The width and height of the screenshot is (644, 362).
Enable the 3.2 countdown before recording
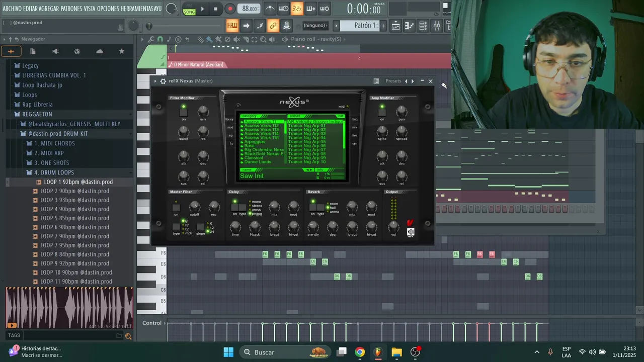click(297, 9)
